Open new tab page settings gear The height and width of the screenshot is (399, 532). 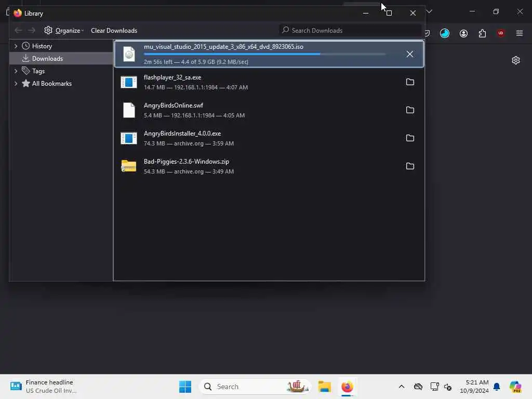(x=516, y=60)
